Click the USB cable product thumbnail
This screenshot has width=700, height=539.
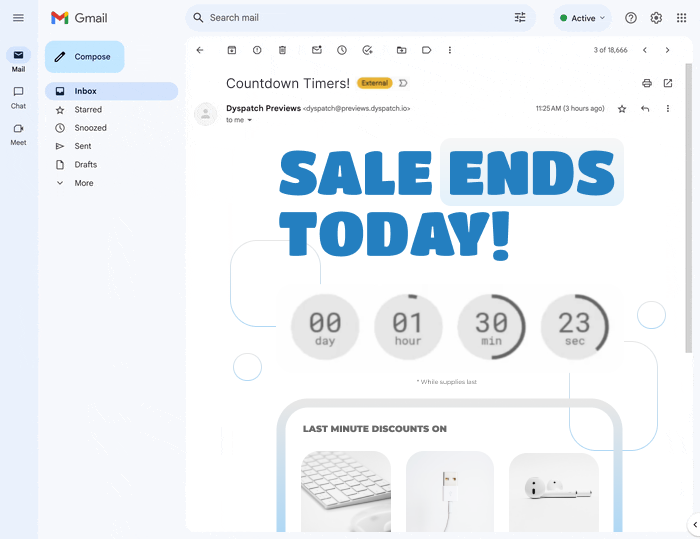pos(450,491)
